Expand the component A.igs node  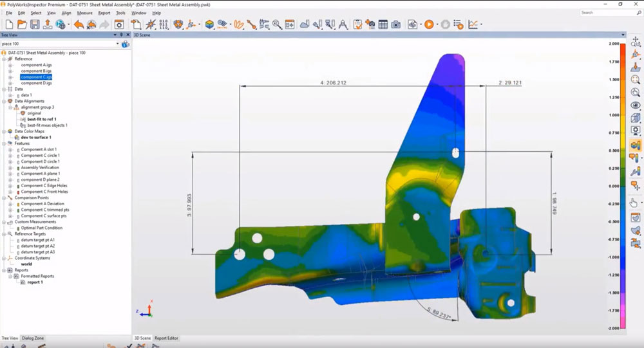[11, 65]
